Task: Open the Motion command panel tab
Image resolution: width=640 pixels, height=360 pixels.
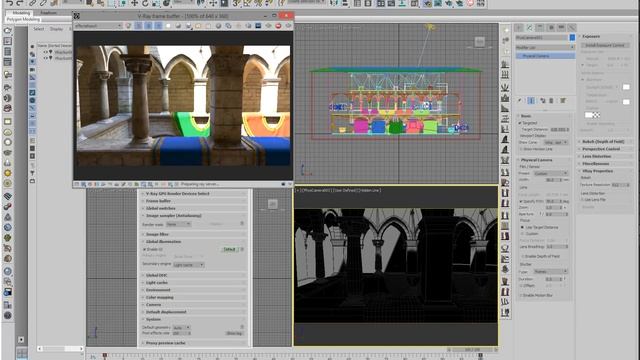Action: 551,27
